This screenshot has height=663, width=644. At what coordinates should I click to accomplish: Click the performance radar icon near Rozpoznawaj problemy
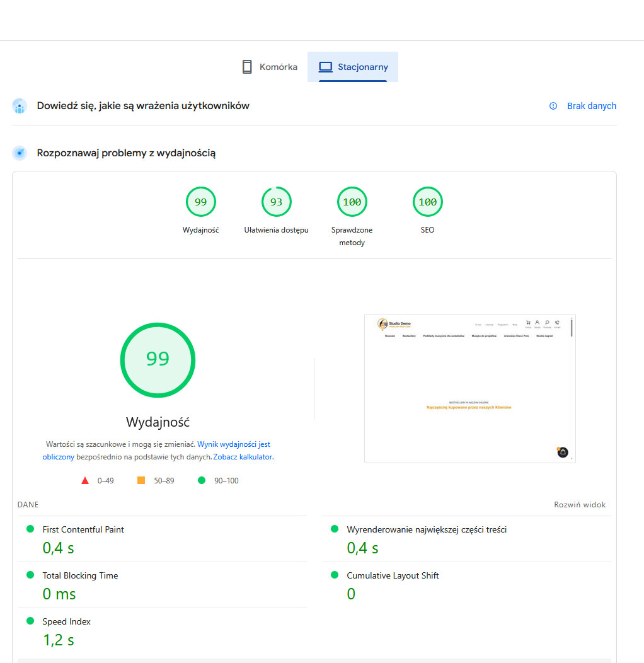tap(19, 153)
